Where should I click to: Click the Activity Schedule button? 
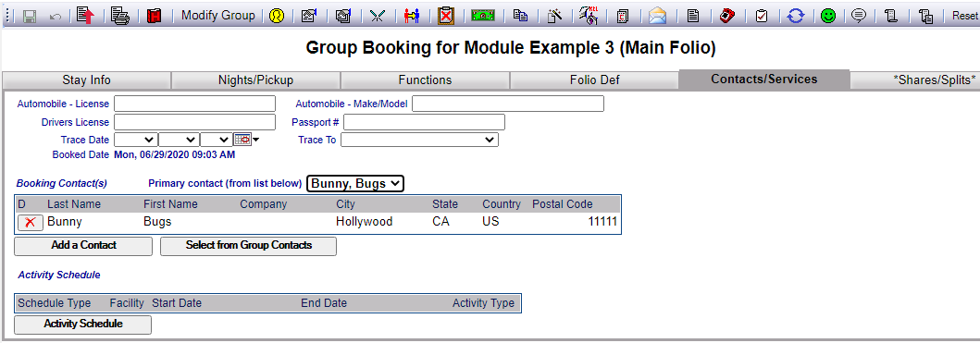[82, 325]
